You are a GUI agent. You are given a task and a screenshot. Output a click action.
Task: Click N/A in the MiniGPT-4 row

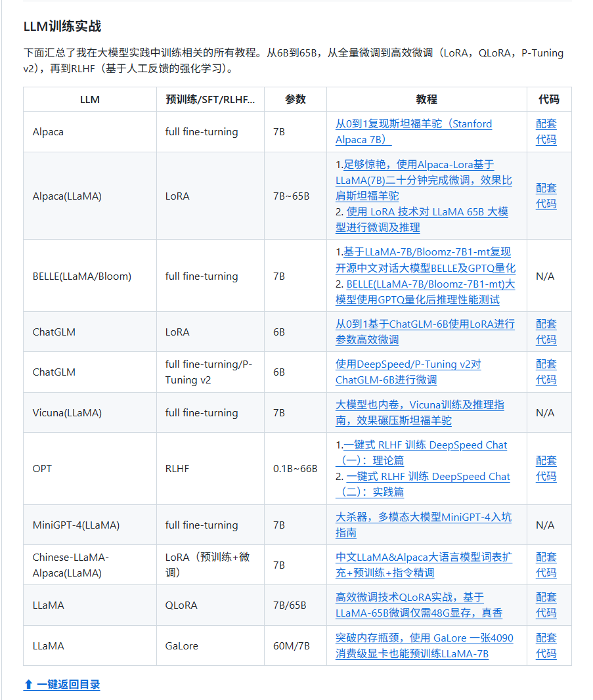pos(545,525)
